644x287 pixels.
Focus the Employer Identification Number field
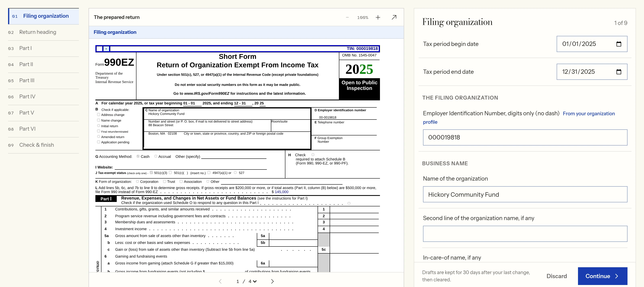click(x=525, y=137)
